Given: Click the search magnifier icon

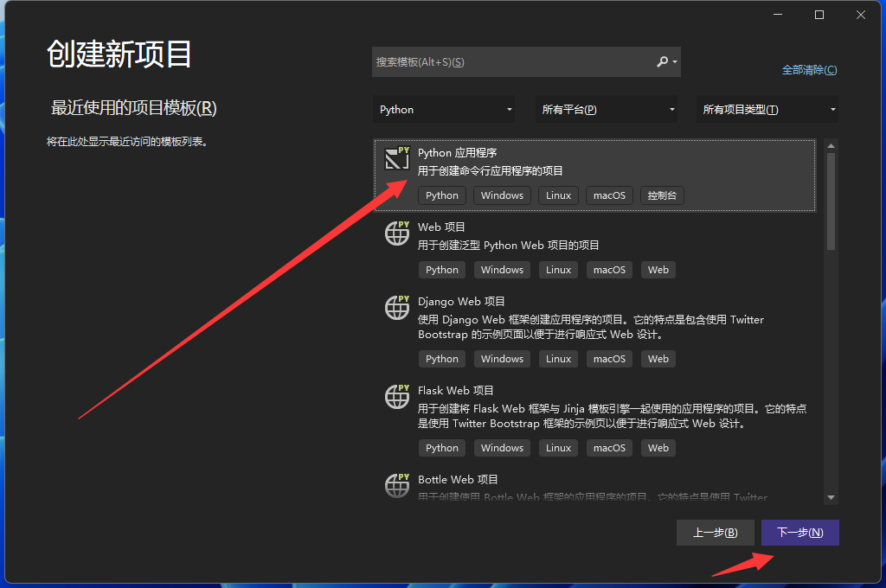Looking at the screenshot, I should (662, 61).
